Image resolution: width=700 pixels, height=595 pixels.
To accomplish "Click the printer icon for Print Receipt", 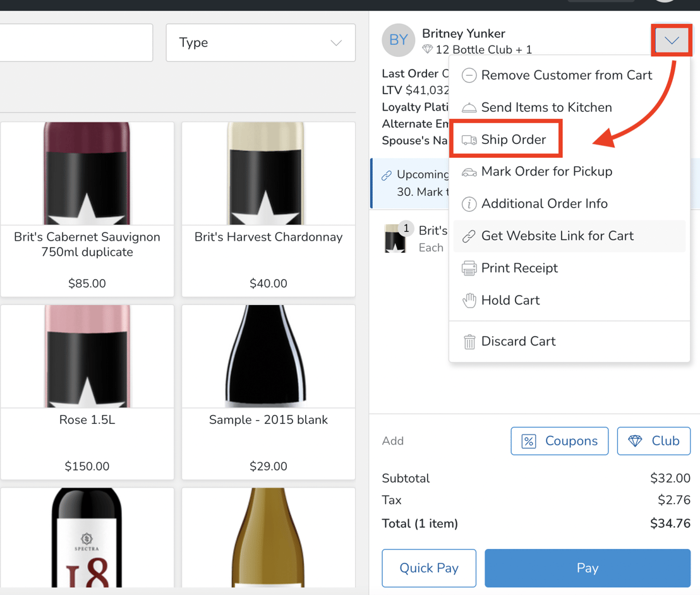I will point(469,268).
